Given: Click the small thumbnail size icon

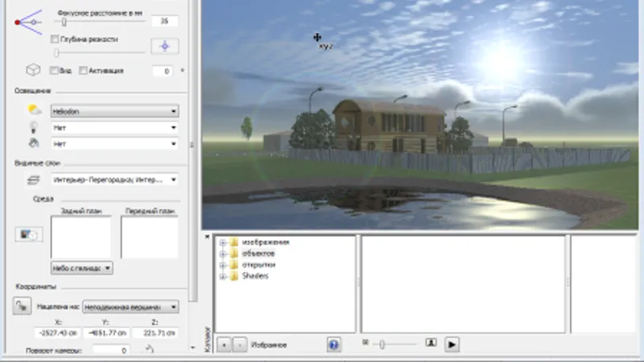Looking at the screenshot, I should [365, 342].
